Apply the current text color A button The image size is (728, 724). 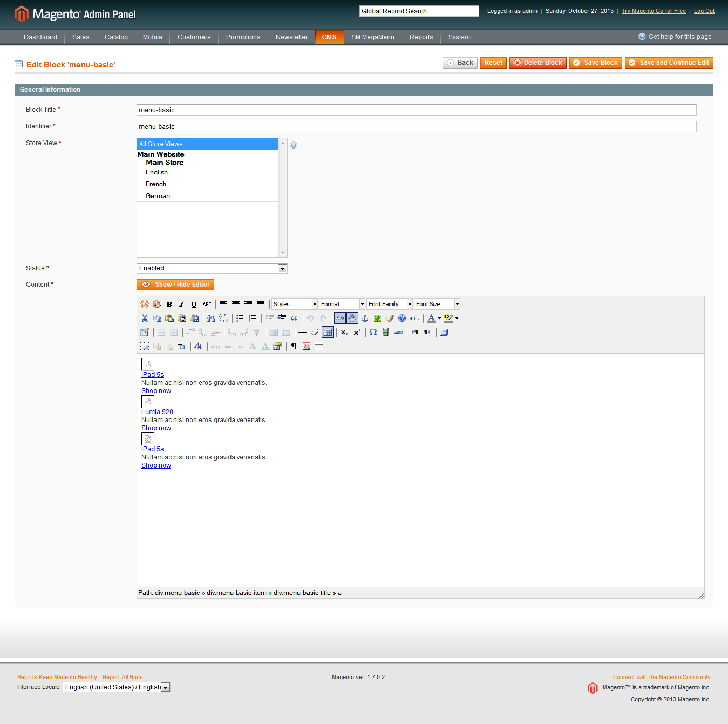pyautogui.click(x=431, y=319)
